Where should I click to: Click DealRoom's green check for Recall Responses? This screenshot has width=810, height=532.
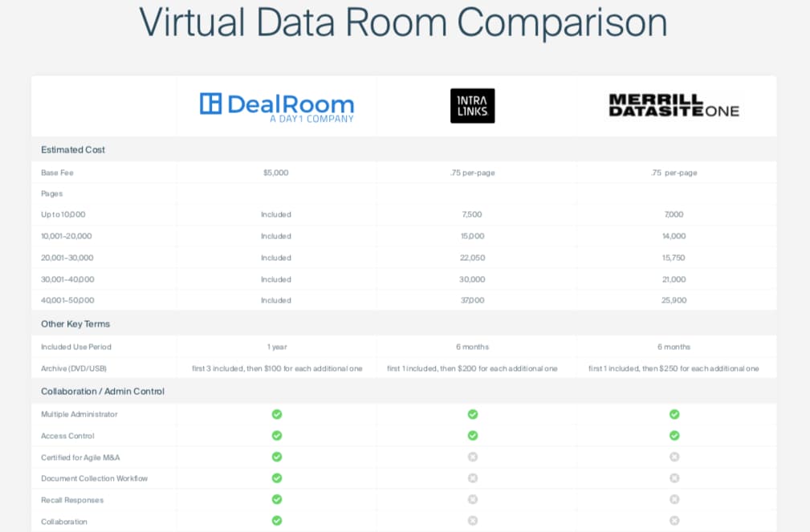pos(276,499)
